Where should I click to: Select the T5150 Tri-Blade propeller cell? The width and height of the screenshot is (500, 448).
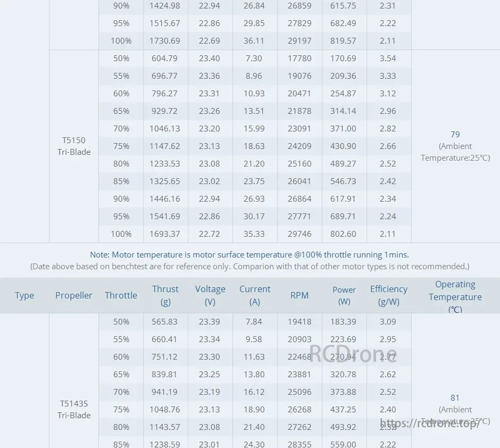click(x=74, y=146)
